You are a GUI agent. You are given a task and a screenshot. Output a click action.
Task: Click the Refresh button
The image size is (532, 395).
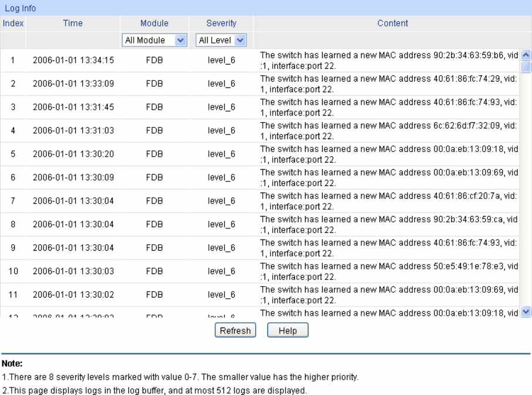click(235, 330)
